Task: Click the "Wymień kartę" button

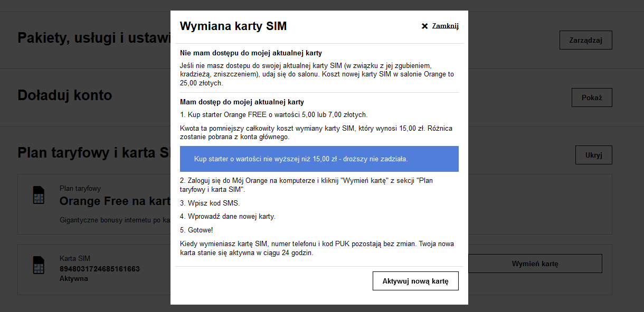Action: point(535,263)
